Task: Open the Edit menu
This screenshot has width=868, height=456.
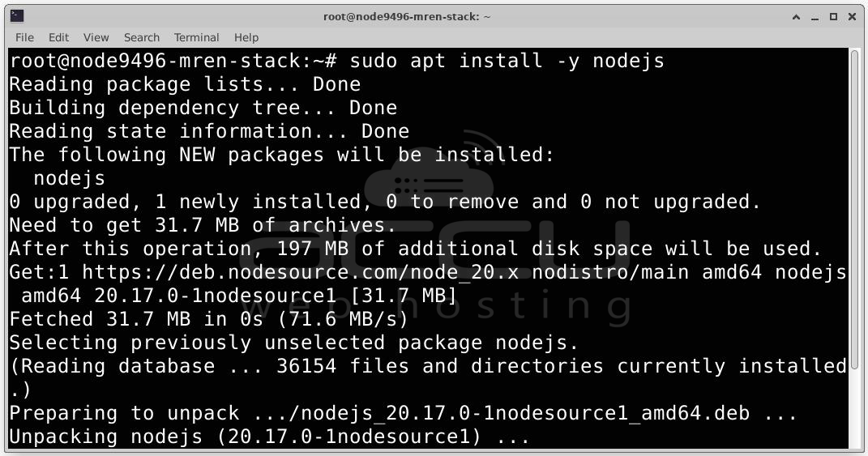Action: (x=58, y=37)
